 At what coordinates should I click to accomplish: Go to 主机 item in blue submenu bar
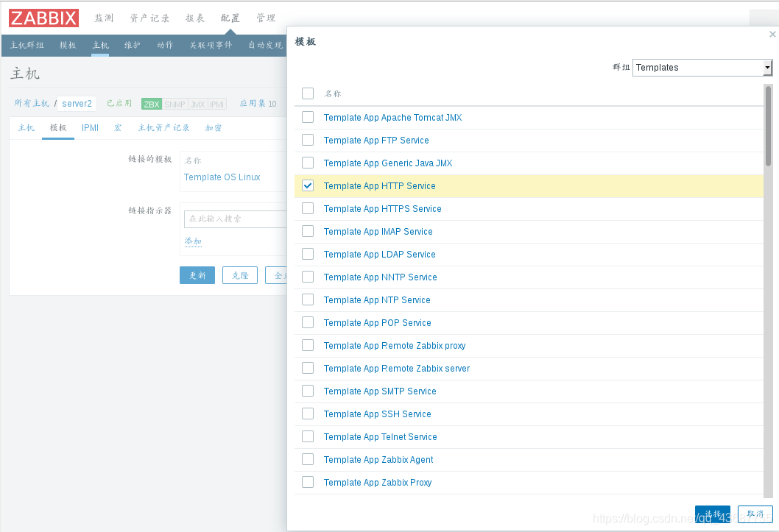[100, 45]
